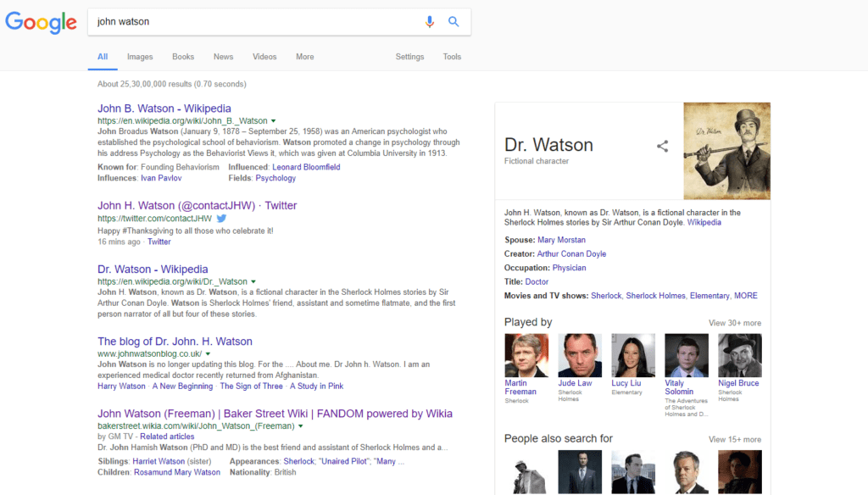
Task: Expand dropdown arrow next to Dr._Watson Wikipedia URL
Action: pos(253,281)
